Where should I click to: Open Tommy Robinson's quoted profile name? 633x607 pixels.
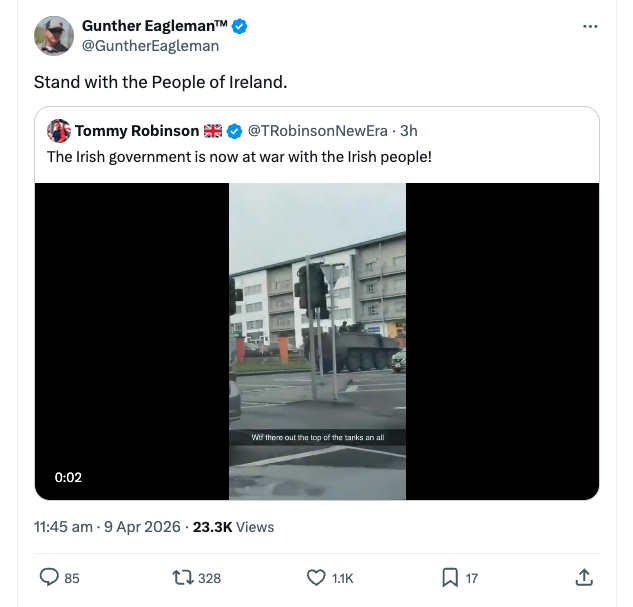click(137, 131)
